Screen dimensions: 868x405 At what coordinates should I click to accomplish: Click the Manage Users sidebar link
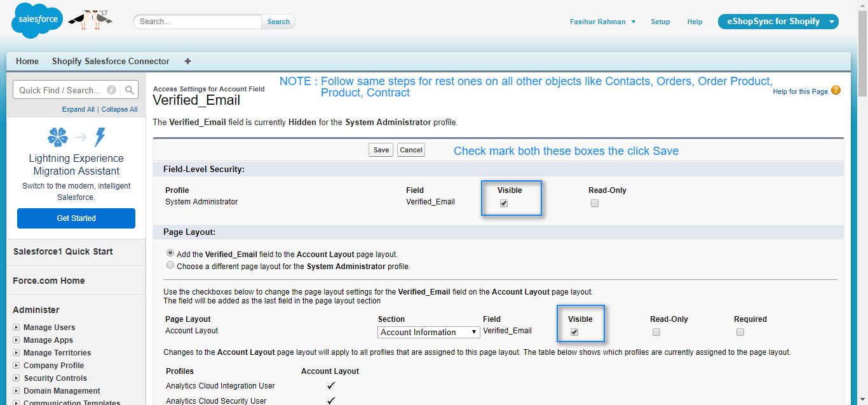[x=49, y=328]
